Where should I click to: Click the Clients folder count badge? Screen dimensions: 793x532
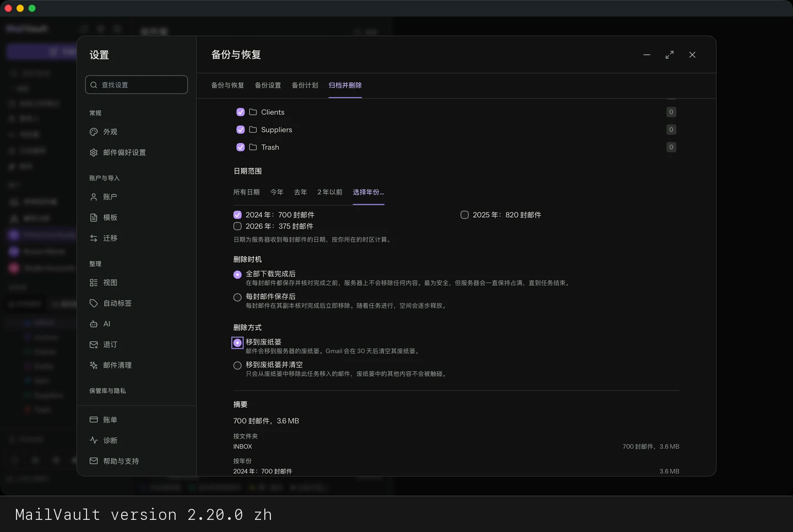(x=671, y=112)
